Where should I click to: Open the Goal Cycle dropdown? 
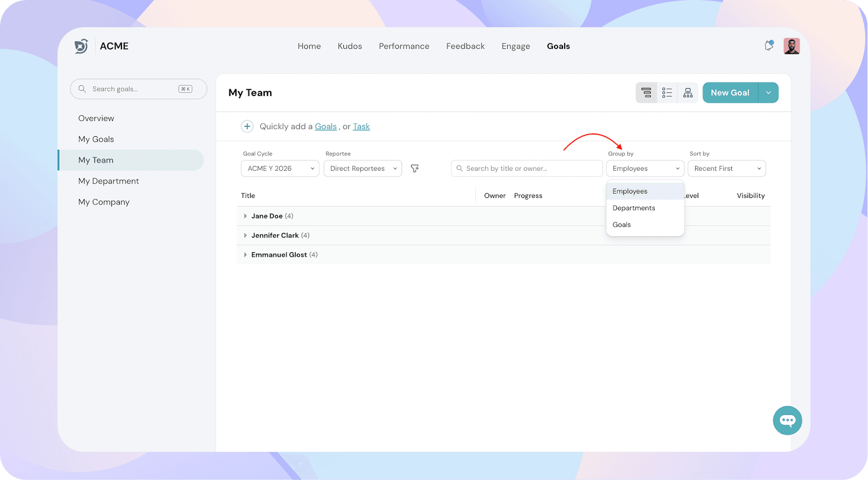(x=280, y=169)
